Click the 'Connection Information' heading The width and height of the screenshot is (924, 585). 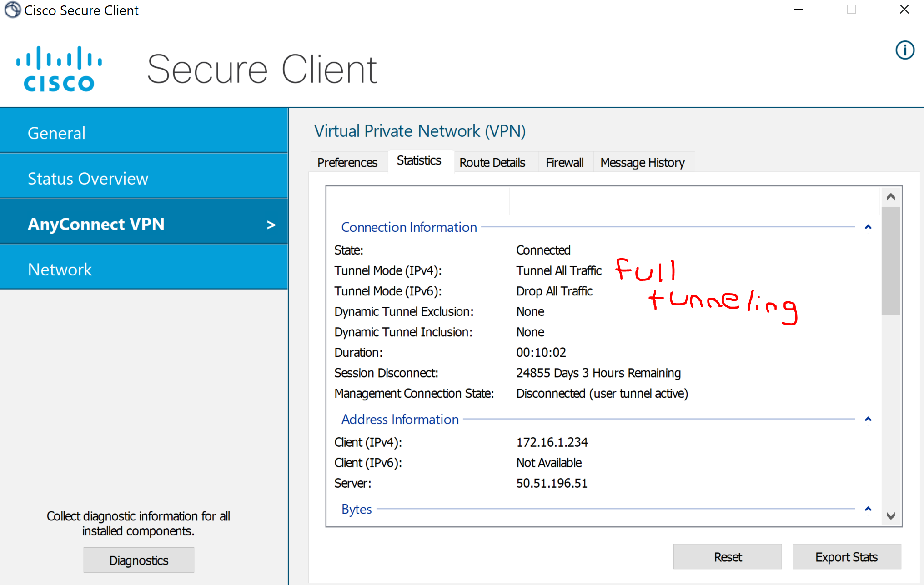[x=409, y=227]
